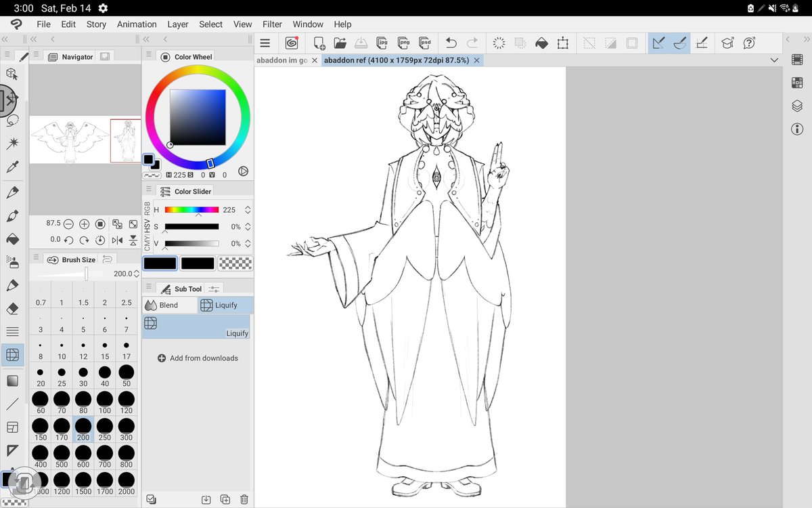Switch to the 'abaddon im go' canvas tab

281,60
